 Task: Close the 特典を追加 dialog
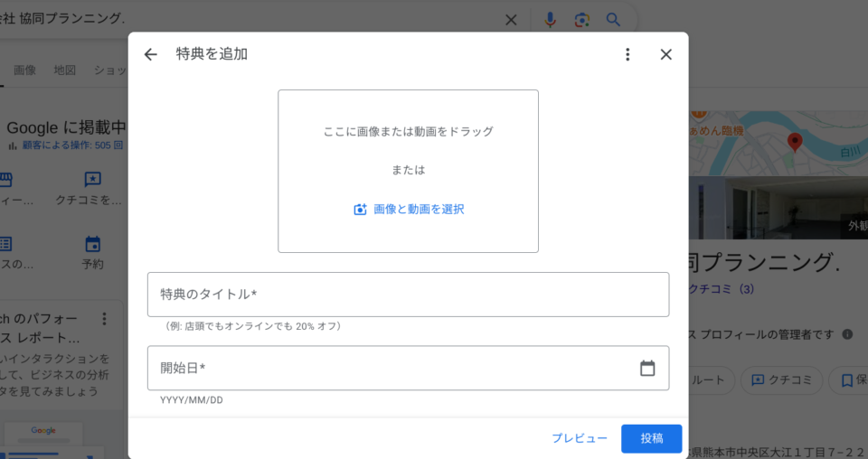(x=666, y=54)
